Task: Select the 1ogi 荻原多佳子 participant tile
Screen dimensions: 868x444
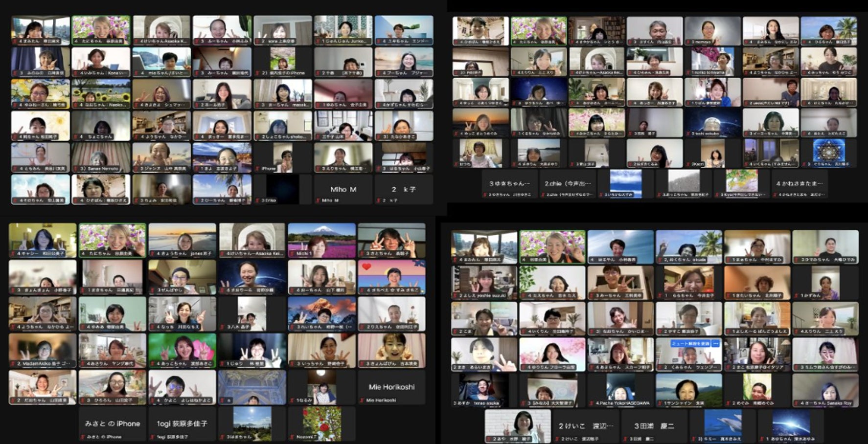Action: 182,423
